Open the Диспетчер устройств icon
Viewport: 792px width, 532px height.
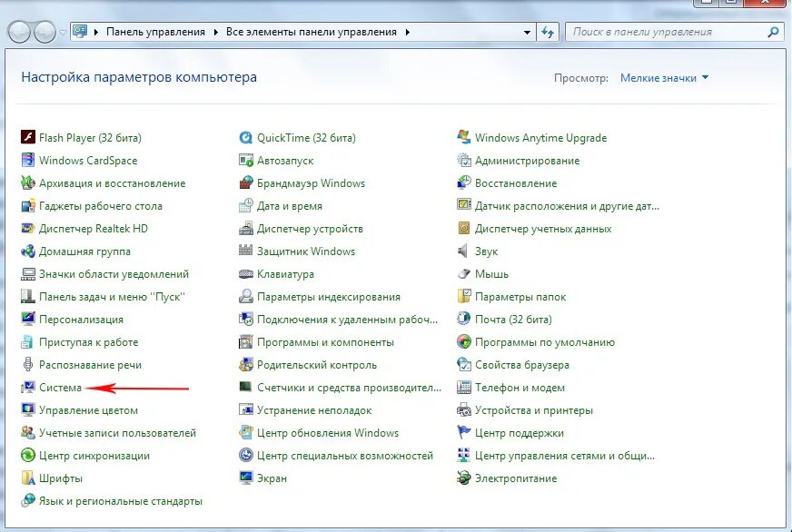coord(245,228)
